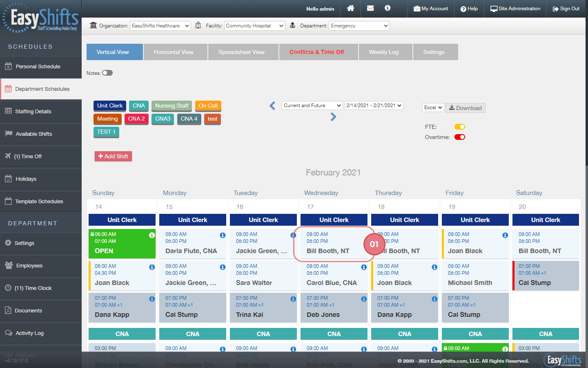Click info icon on Sunday OPEN shift
Screen dimensions: 588x368
coord(152,235)
